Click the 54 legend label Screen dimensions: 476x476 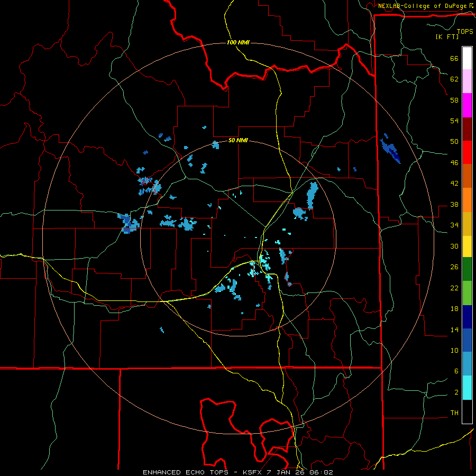pyautogui.click(x=454, y=121)
